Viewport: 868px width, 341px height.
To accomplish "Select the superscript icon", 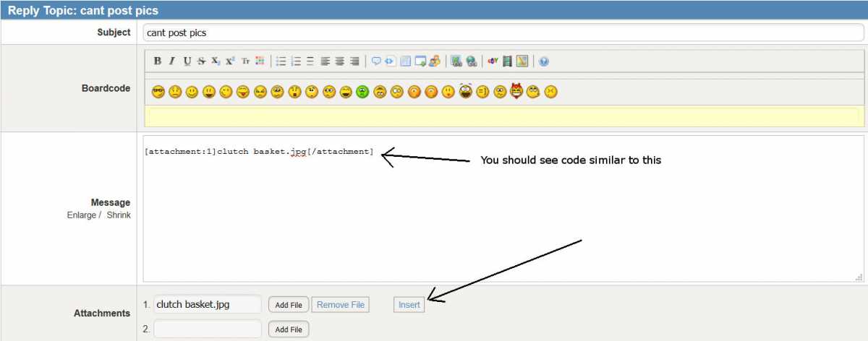I will tap(230, 61).
